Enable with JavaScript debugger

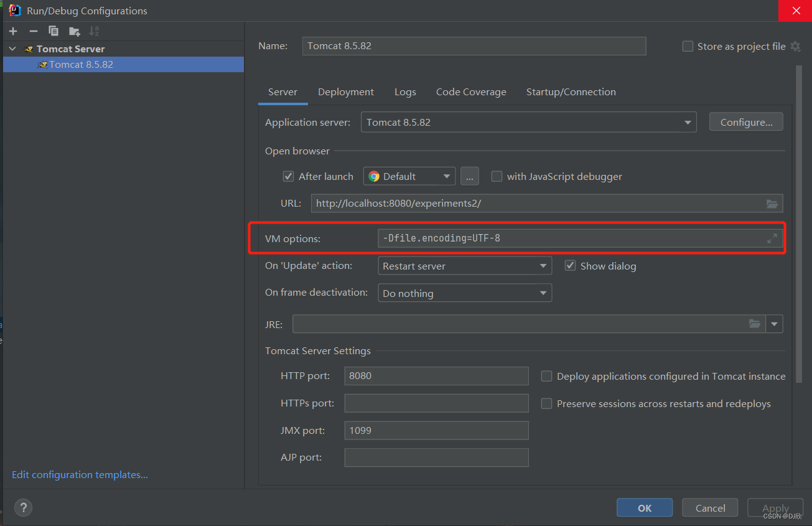497,176
